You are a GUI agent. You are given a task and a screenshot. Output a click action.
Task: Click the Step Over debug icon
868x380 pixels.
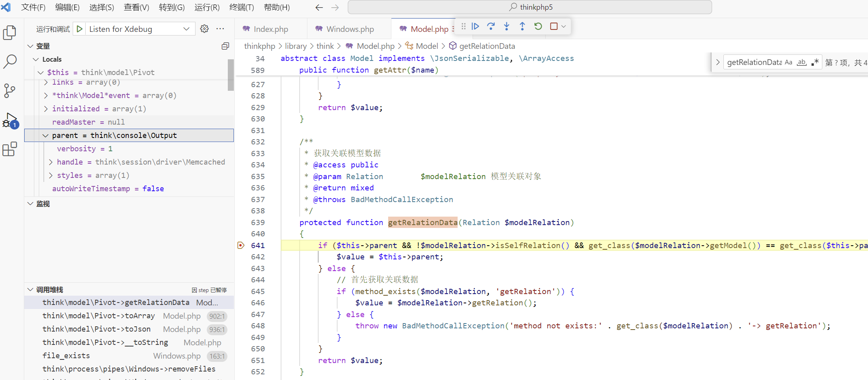[491, 26]
